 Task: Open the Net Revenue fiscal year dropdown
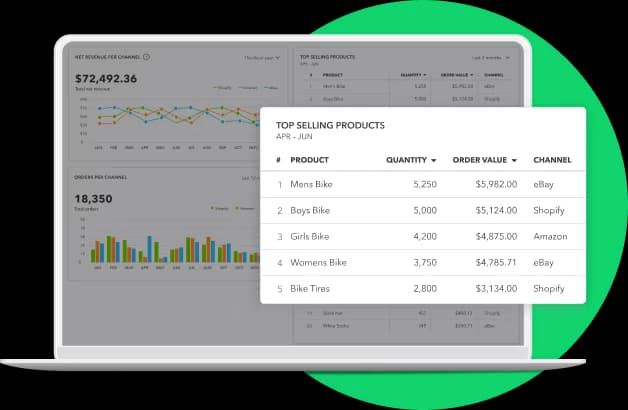click(262, 58)
